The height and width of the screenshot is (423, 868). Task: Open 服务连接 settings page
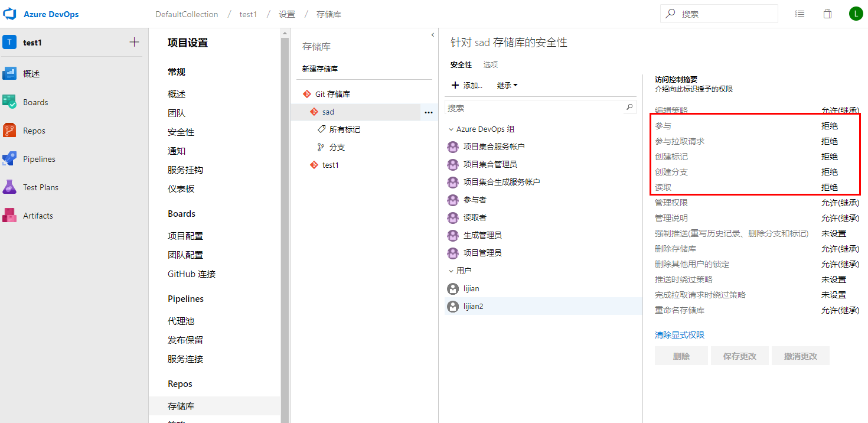185,359
